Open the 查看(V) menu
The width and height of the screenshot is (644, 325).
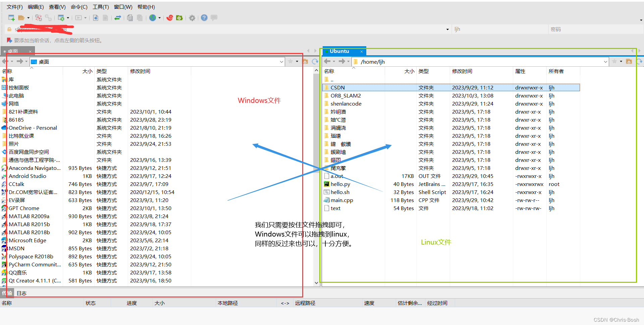coord(57,7)
